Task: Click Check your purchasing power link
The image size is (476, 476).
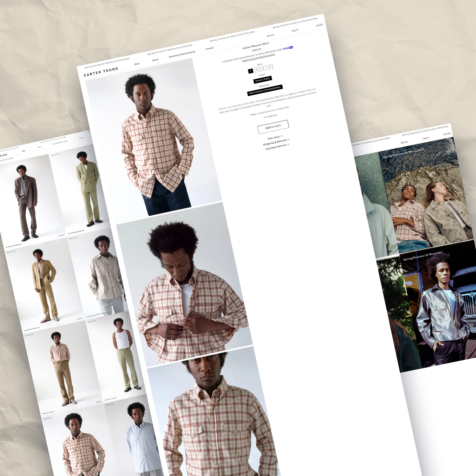Action: tap(258, 58)
